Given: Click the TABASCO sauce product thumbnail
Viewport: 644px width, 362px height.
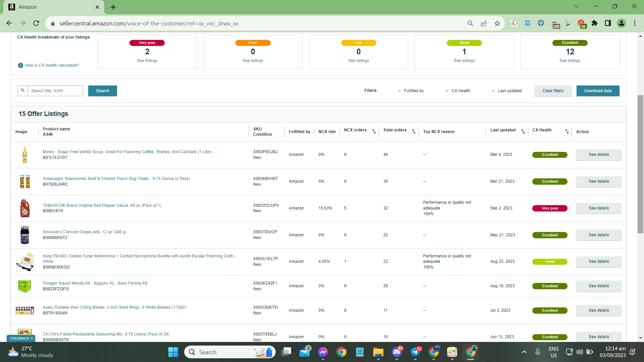Looking at the screenshot, I should pos(25,208).
